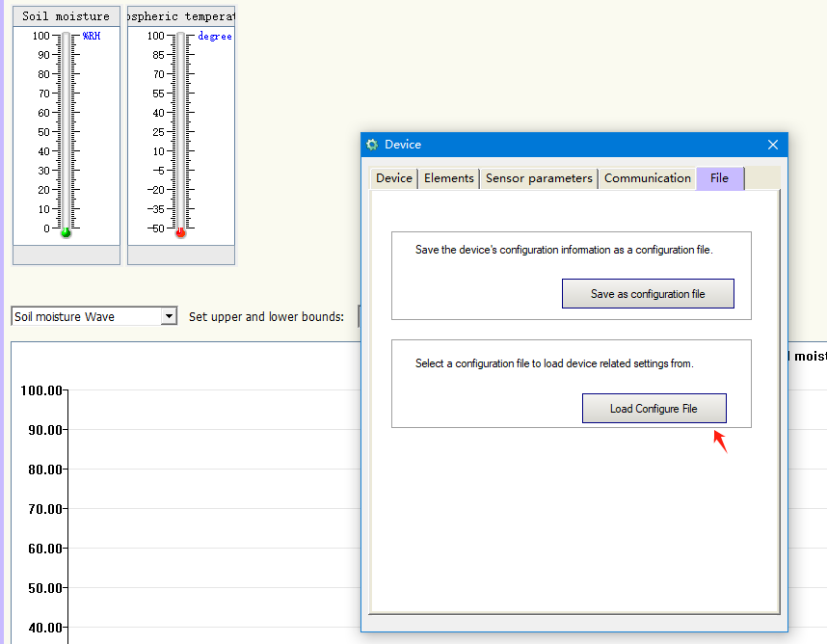827x644 pixels.
Task: Click the red bulb on the temperature thermometer
Action: point(181,231)
